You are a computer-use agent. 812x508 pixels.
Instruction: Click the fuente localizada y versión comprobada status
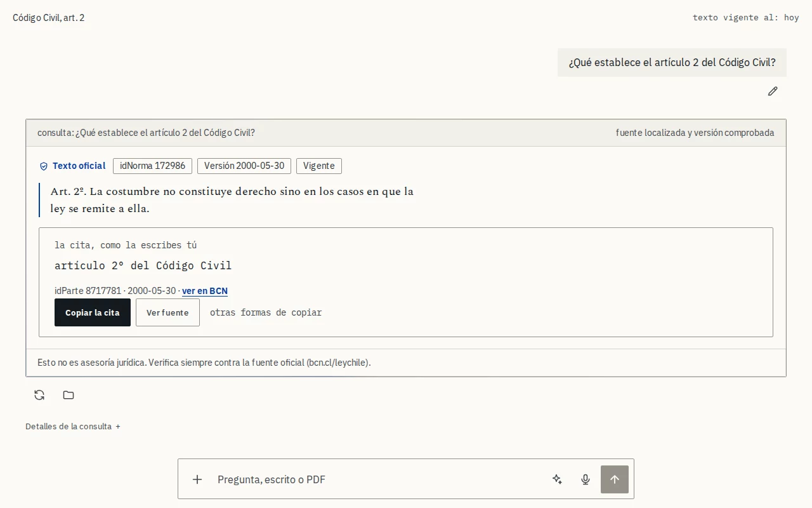695,133
